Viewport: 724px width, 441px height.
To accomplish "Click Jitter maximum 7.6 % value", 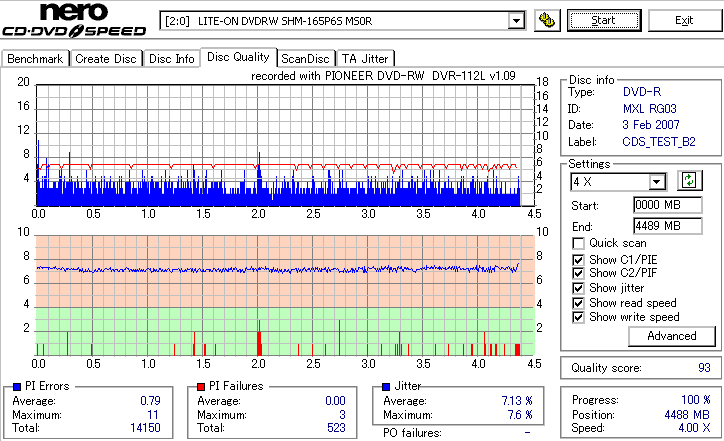I will [x=520, y=415].
